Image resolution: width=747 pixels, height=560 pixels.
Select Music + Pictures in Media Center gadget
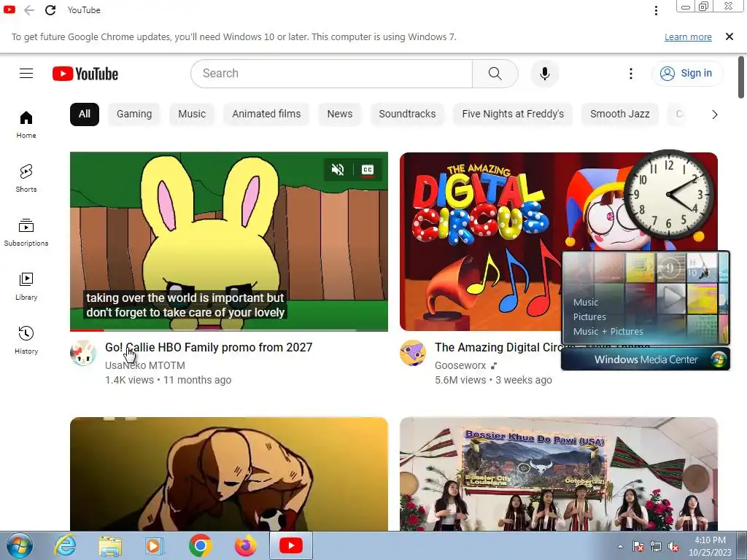click(608, 332)
